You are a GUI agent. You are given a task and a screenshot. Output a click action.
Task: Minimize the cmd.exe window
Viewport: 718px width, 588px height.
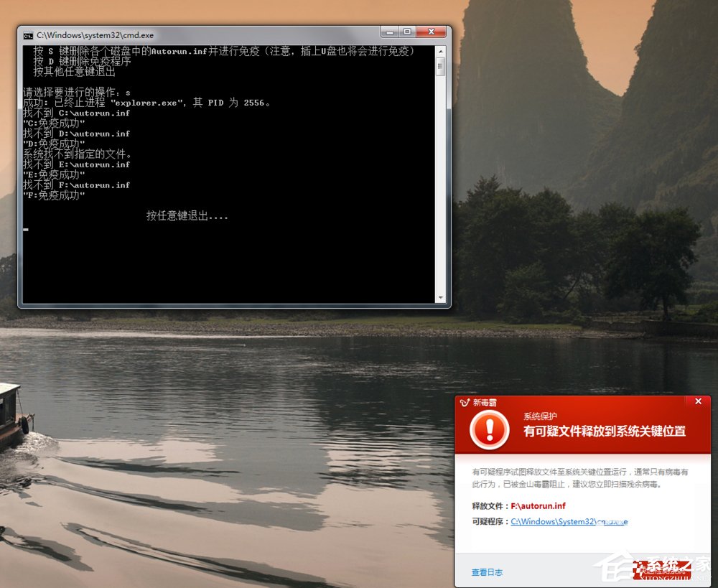click(390, 32)
